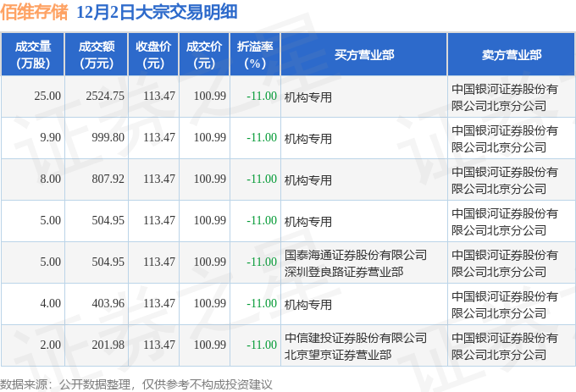Click seller 中国银河证券 in the 807.92 row
This screenshot has width=576, height=392.
505,180
